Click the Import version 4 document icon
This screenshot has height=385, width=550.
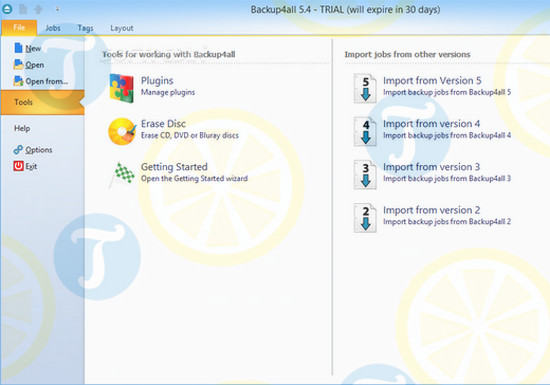click(365, 131)
